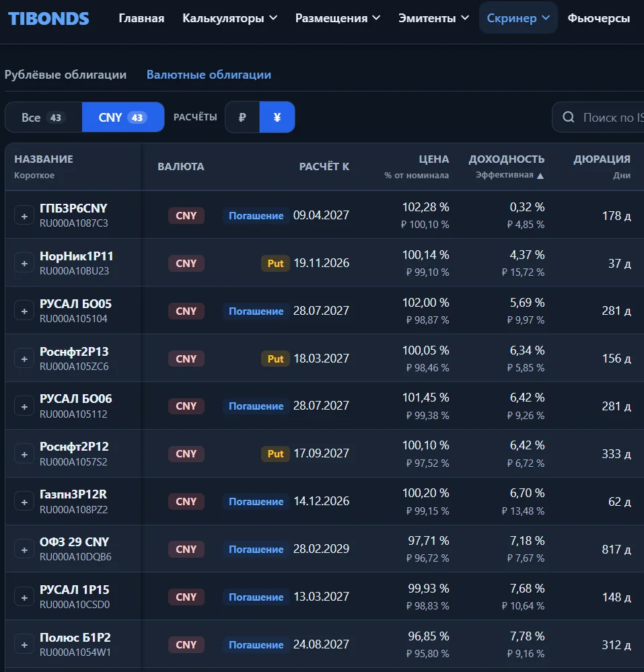Switch settlements to rubles (₽)
The height and width of the screenshot is (672, 644).
(x=242, y=117)
